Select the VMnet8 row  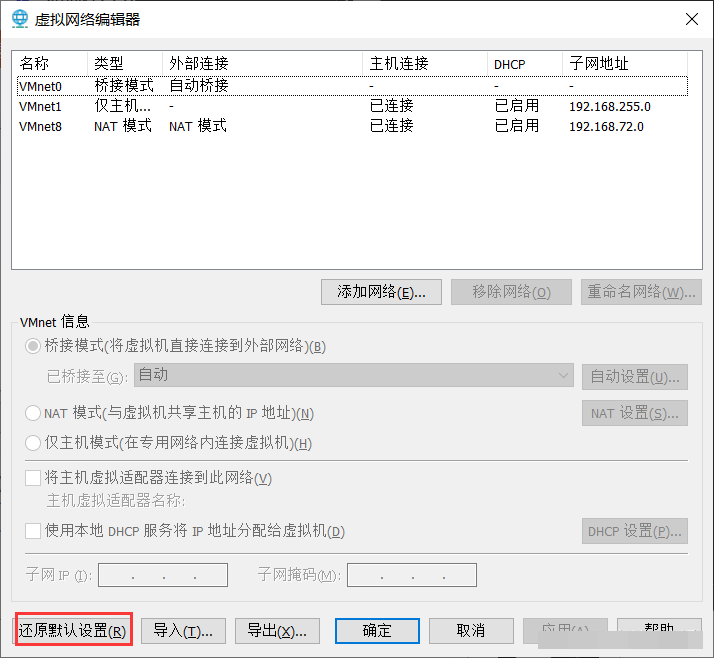point(352,126)
